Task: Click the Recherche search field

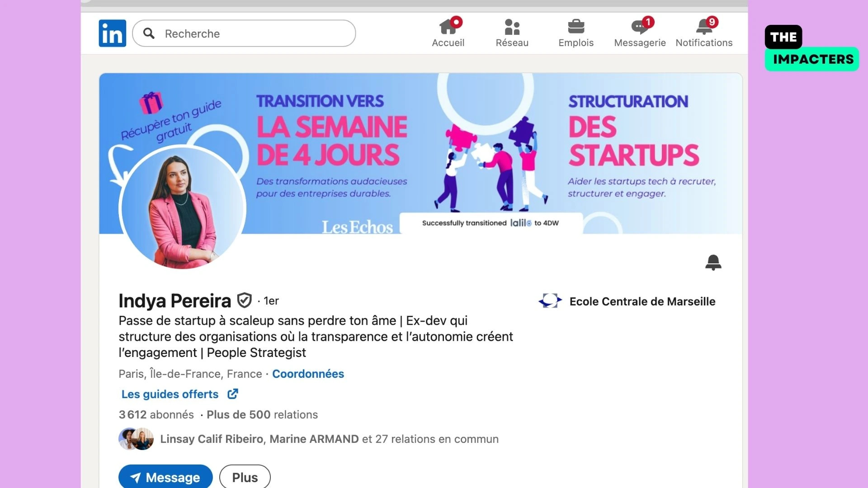Action: point(244,33)
